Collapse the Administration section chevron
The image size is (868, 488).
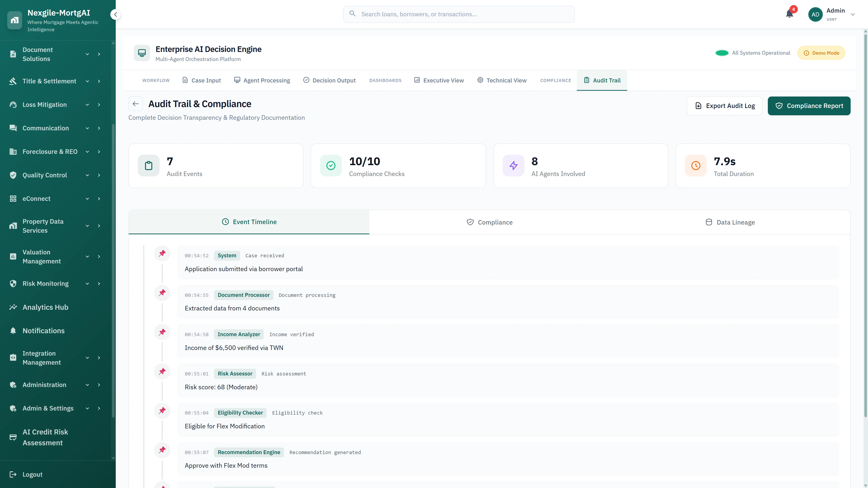(87, 385)
